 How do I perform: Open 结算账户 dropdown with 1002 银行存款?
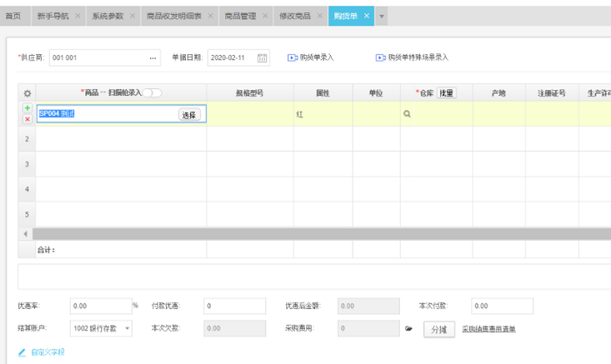point(101,328)
